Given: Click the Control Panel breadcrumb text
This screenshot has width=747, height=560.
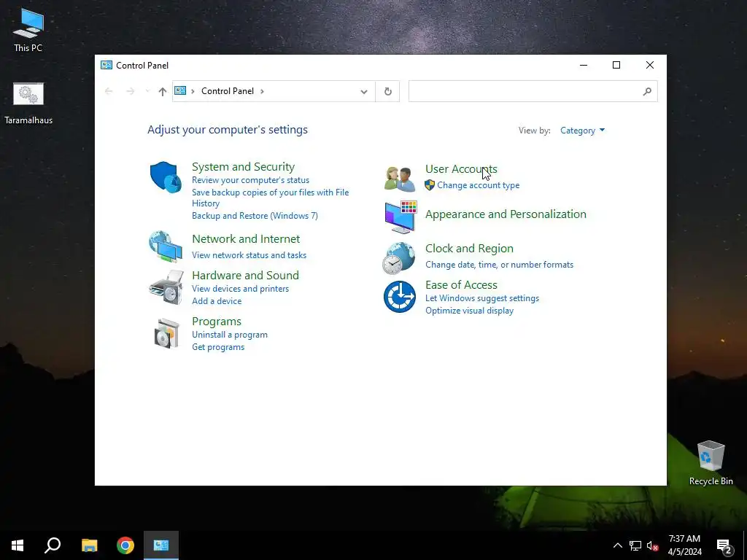Looking at the screenshot, I should pos(228,91).
